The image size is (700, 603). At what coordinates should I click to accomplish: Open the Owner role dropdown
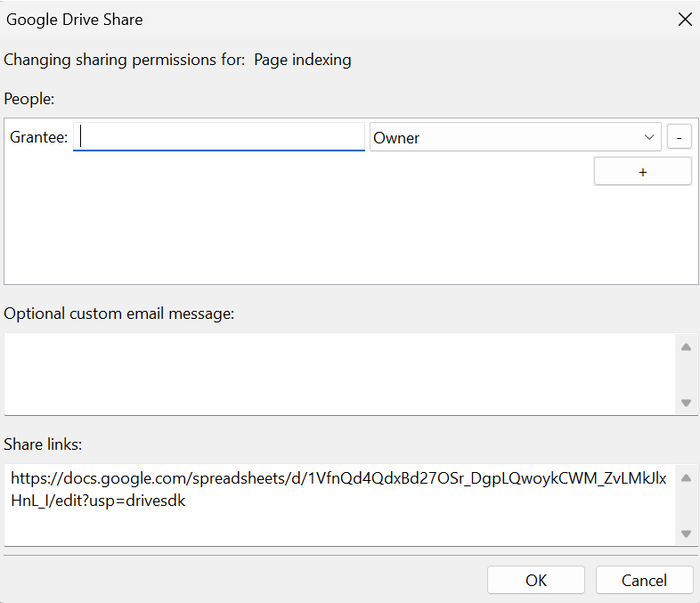click(x=515, y=137)
